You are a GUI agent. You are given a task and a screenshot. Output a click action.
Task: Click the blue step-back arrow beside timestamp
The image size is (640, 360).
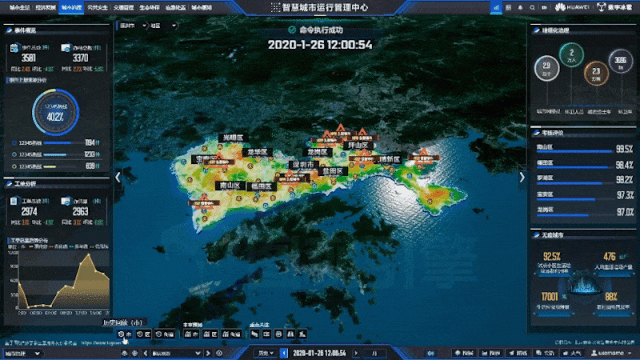[x=284, y=353]
